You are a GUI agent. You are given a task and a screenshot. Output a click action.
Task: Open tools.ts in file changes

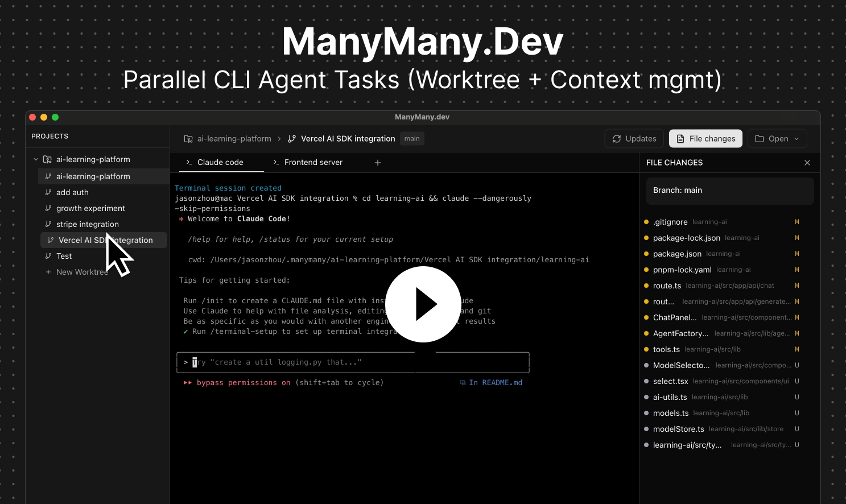tap(723, 349)
